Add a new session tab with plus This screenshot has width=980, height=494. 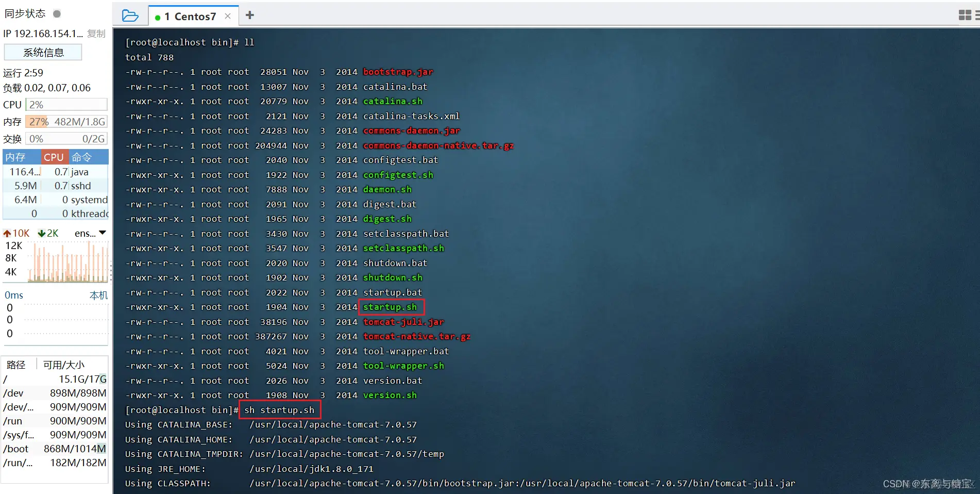250,15
